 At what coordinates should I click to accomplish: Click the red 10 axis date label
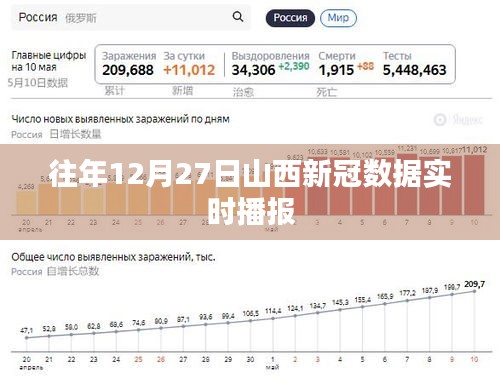tap(474, 359)
